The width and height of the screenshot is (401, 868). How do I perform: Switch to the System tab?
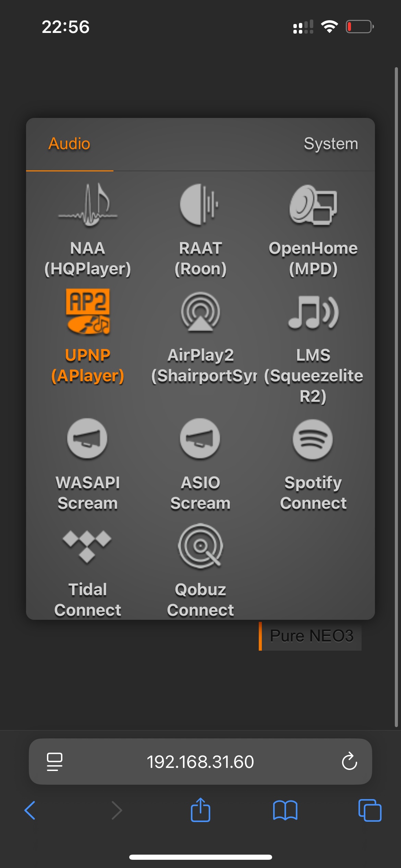coord(331,144)
